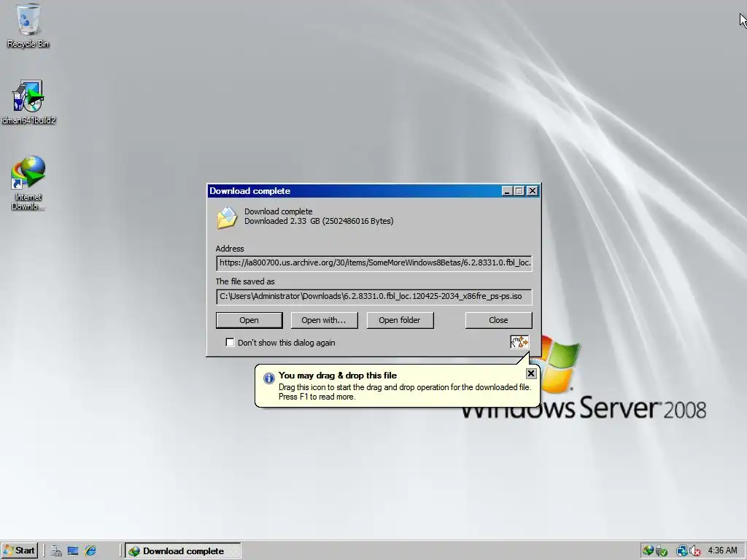
Task: Click the file saved as path field
Action: coord(374,296)
